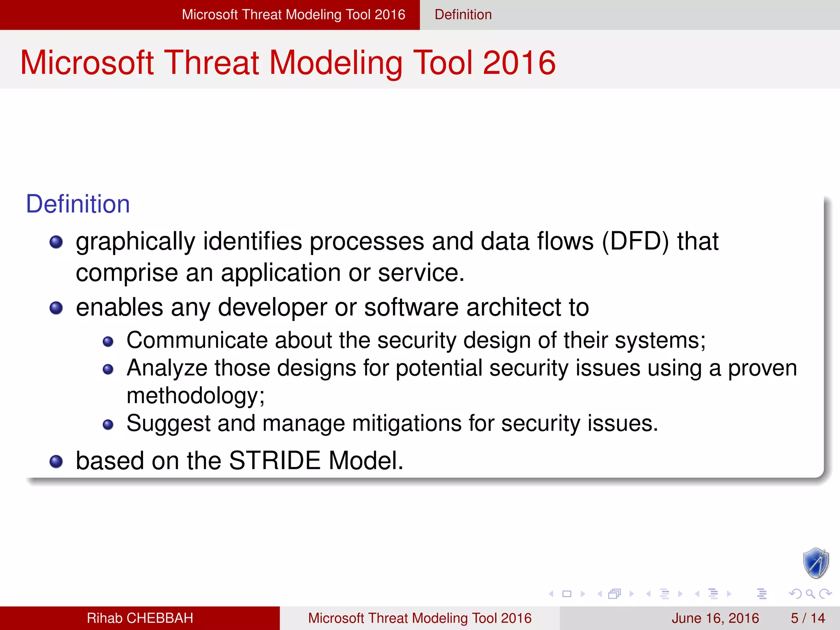Go forward with arrow right of the section icon
Screen dimensions: 840x630
tap(729, 593)
